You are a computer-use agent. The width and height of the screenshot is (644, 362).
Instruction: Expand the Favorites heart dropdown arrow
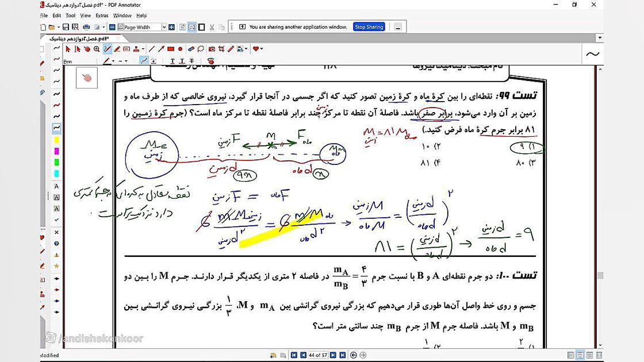pyautogui.click(x=262, y=49)
